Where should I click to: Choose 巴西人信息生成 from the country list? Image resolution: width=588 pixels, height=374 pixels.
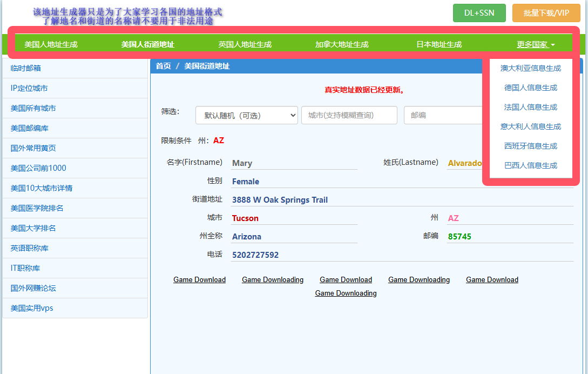[531, 165]
